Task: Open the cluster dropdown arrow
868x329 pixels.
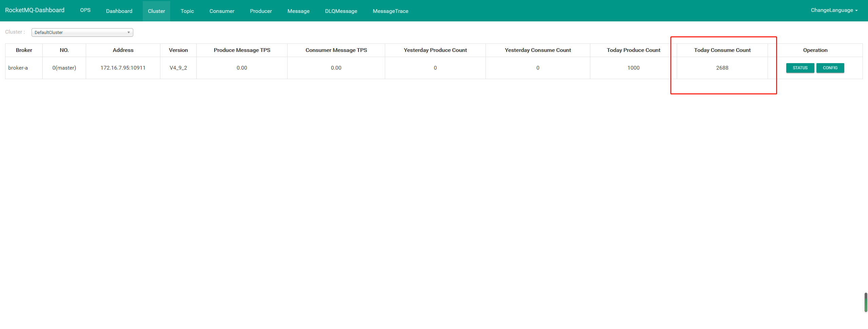Action: (x=129, y=32)
